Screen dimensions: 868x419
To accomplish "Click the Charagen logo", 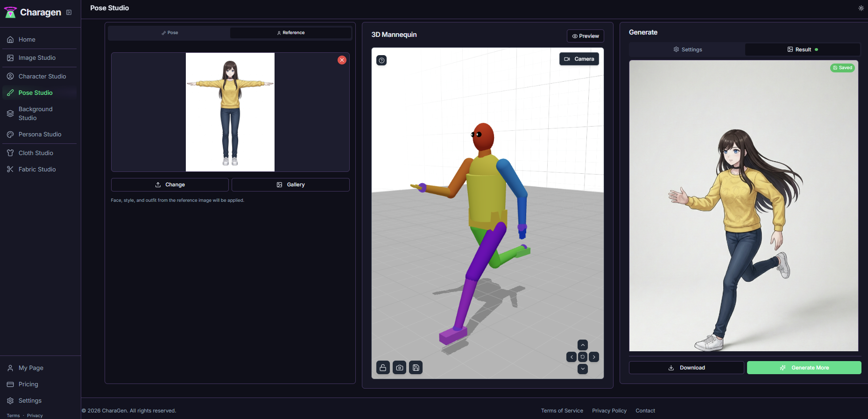I will click(x=33, y=13).
